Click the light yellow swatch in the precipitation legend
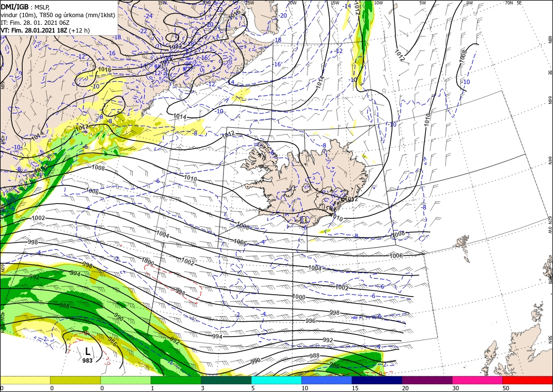553x392 pixels. 25,380
